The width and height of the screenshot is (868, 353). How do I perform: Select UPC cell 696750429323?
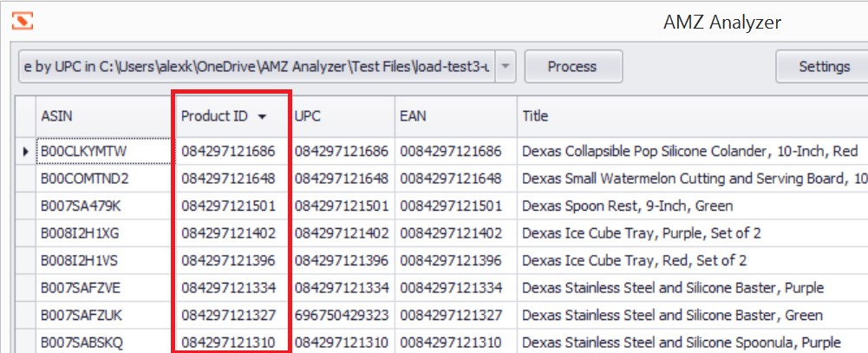(x=343, y=316)
